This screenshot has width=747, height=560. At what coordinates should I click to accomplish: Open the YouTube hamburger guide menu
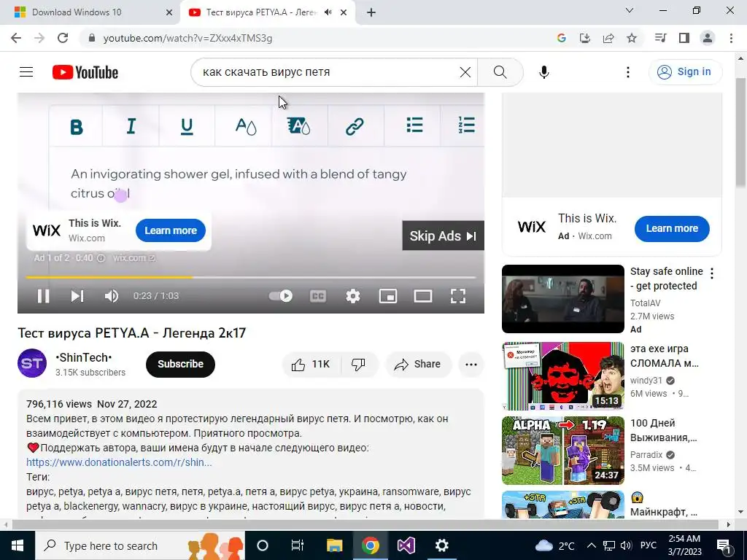click(x=26, y=72)
